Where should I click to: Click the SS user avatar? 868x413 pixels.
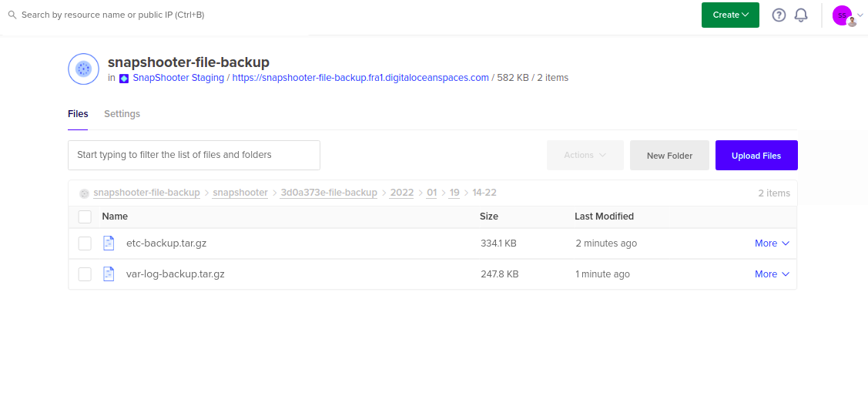point(842,15)
